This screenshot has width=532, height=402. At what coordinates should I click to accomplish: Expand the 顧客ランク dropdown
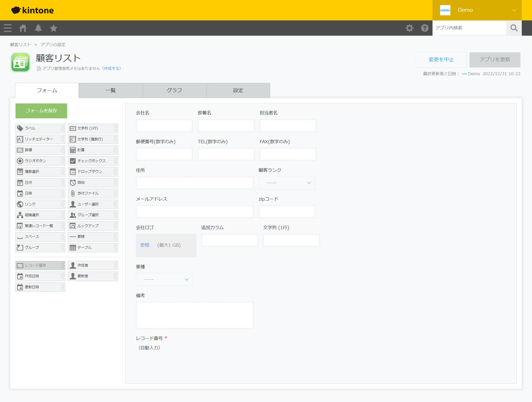point(287,183)
